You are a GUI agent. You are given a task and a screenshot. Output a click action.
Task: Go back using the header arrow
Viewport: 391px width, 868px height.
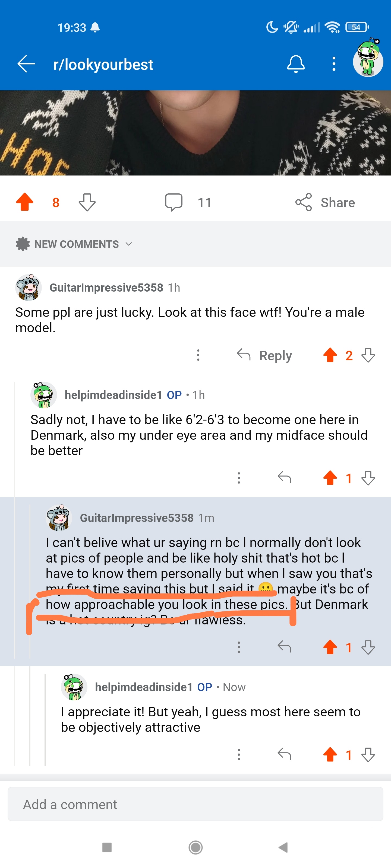(26, 64)
